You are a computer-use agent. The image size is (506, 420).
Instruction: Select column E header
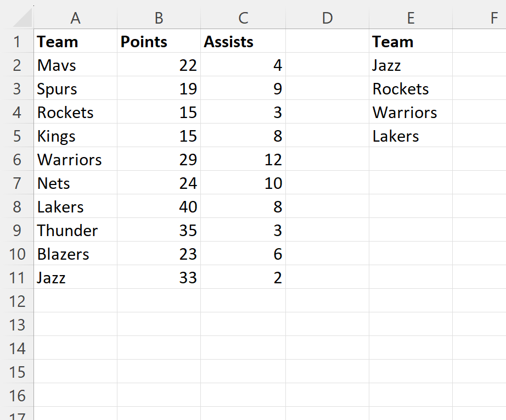[411, 18]
